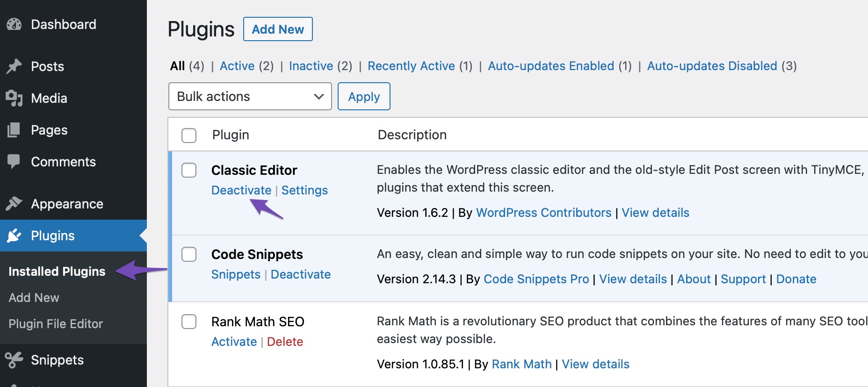Deactivate the Code Snippets plugin
868x387 pixels.
pos(301,274)
